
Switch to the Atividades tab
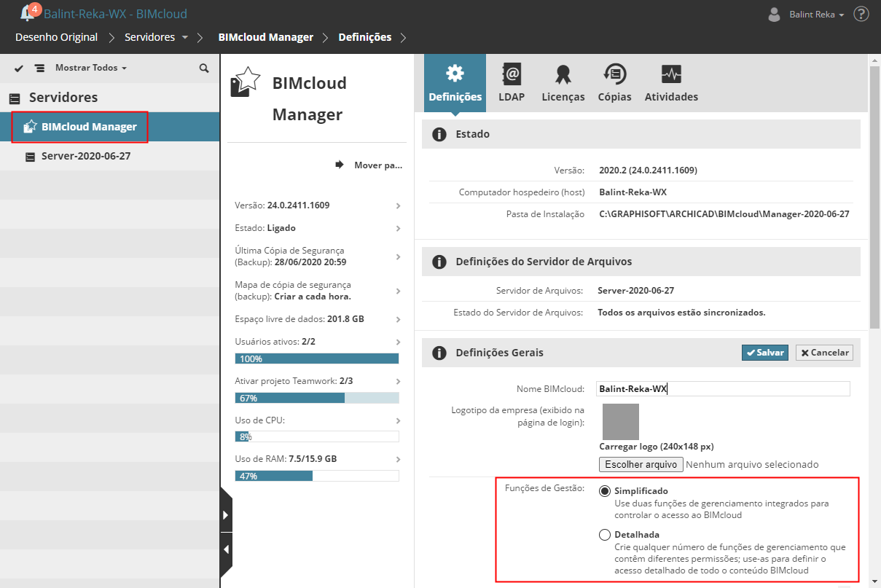(x=671, y=84)
